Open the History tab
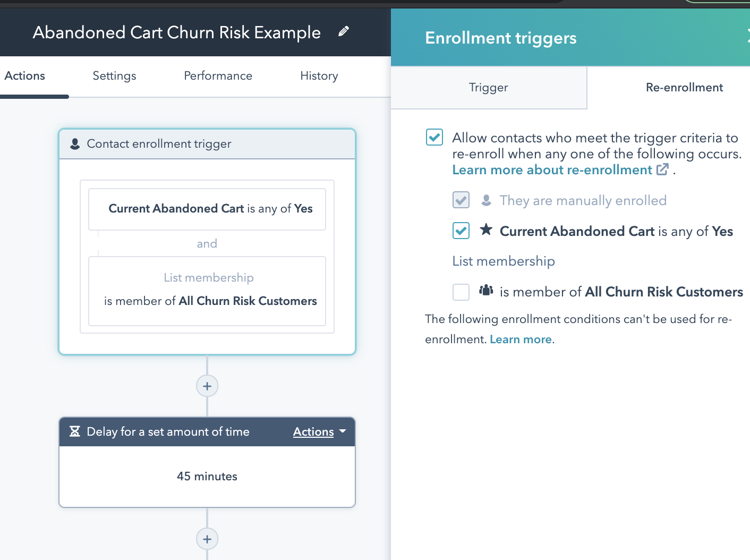750x560 pixels. [319, 76]
